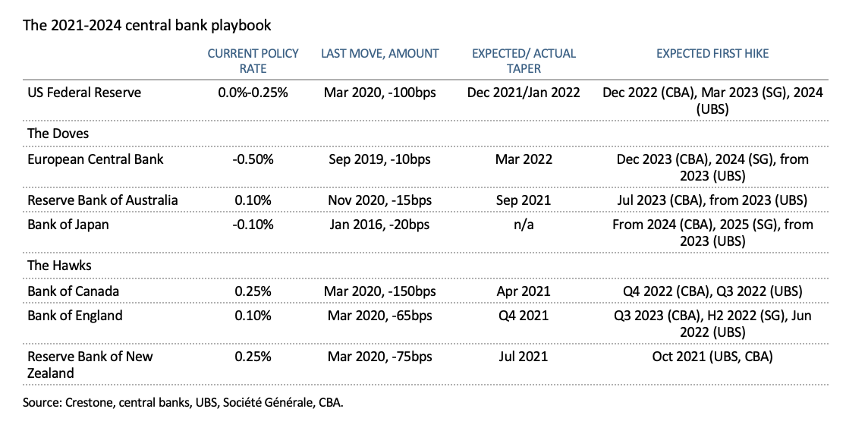Click the 'Reserve Bank of Australia' row label
Image resolution: width=868 pixels, height=434 pixels.
103,200
